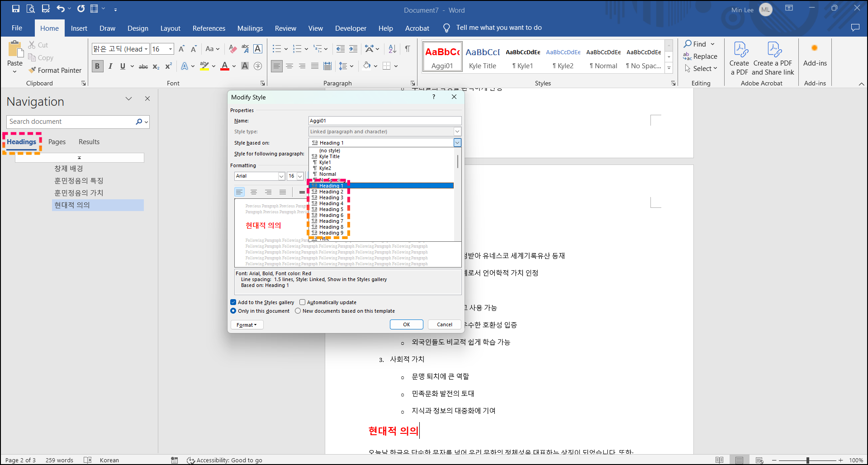Collapse Style based on dropdown arrow
The width and height of the screenshot is (868, 465).
click(457, 143)
